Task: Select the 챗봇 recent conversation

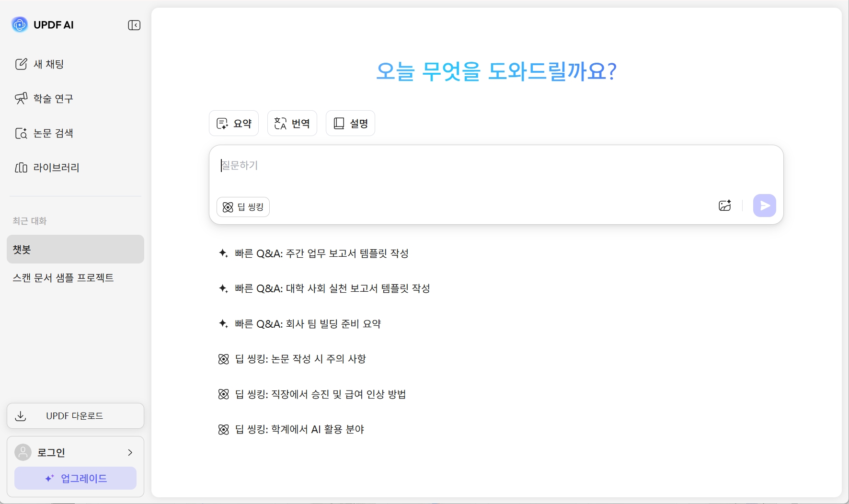Action: click(x=75, y=249)
